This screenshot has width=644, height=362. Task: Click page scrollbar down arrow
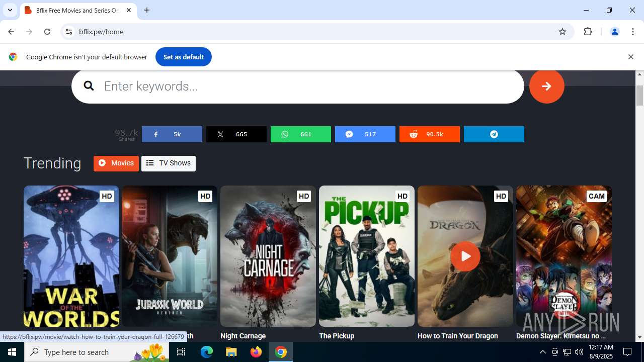coord(640,337)
